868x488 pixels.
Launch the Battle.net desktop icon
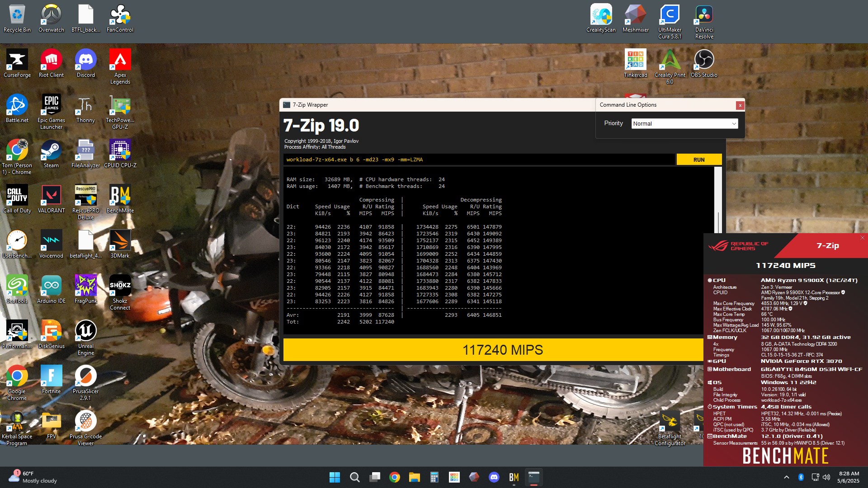click(x=17, y=109)
